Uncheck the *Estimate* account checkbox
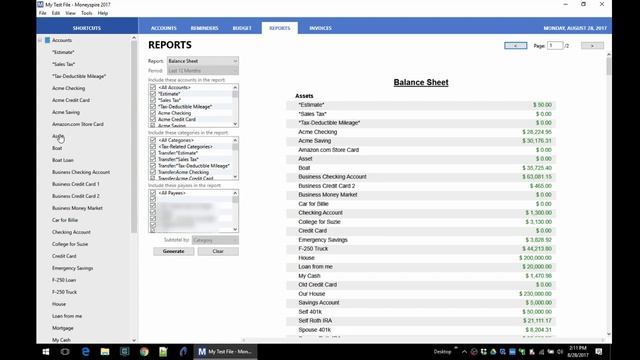 [x=153, y=94]
